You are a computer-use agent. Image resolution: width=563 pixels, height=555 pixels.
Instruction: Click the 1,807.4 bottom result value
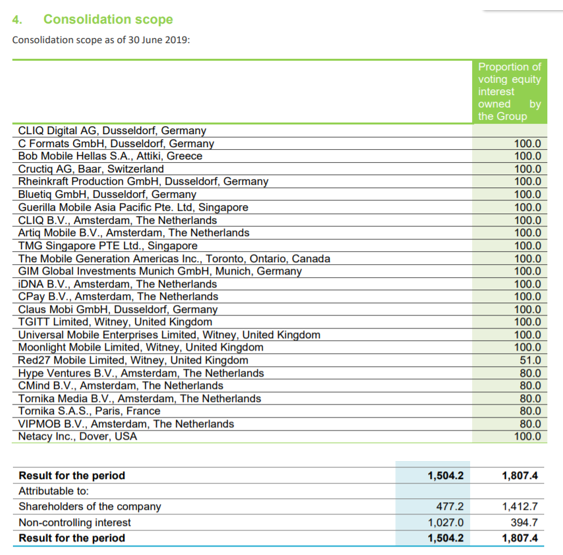[x=520, y=538]
